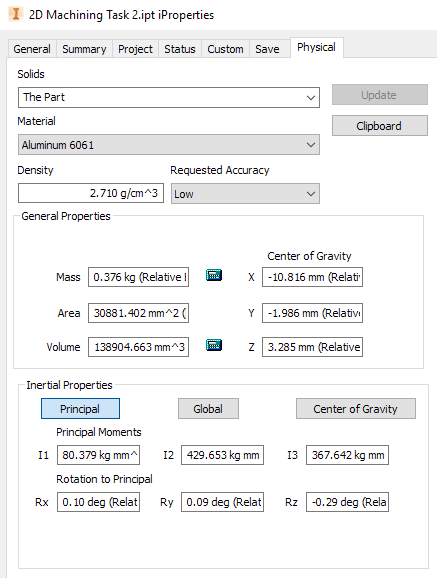437x578 pixels.
Task: Open the Summary tab
Action: 84,49
